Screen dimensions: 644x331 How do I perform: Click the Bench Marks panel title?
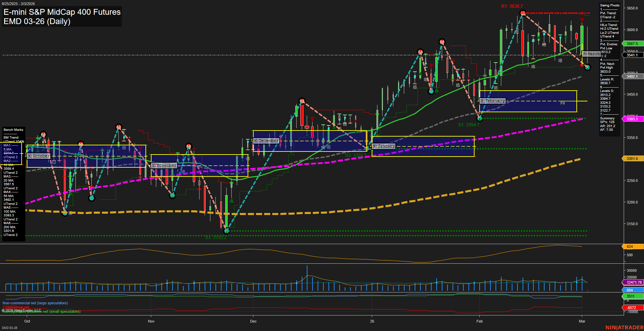[13, 129]
